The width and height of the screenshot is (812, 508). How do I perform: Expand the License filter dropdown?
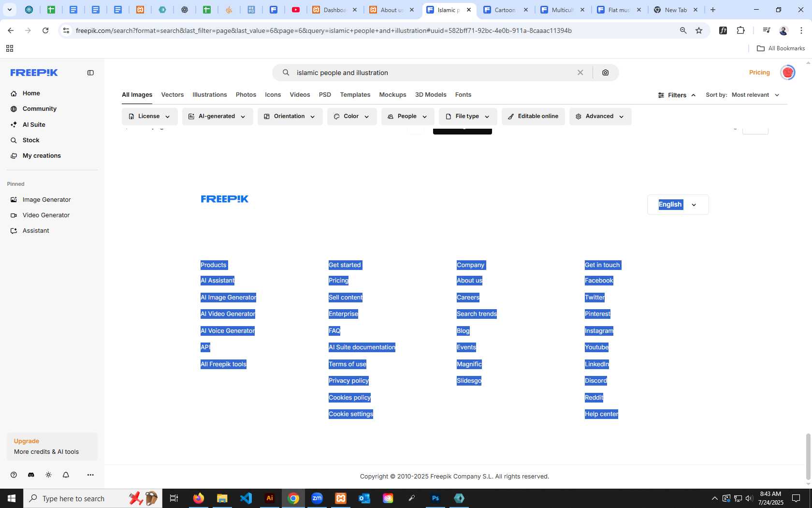coord(149,117)
